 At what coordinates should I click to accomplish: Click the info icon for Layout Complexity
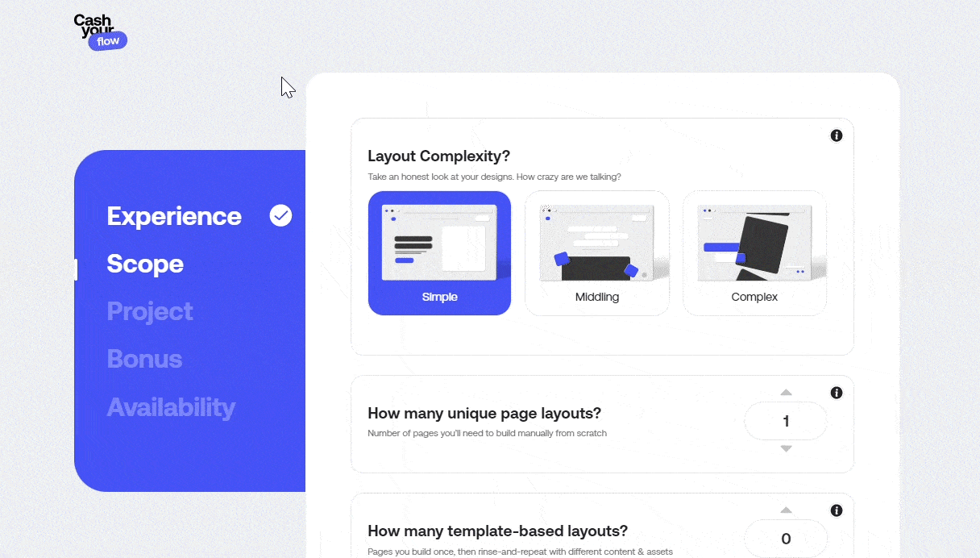pos(837,135)
